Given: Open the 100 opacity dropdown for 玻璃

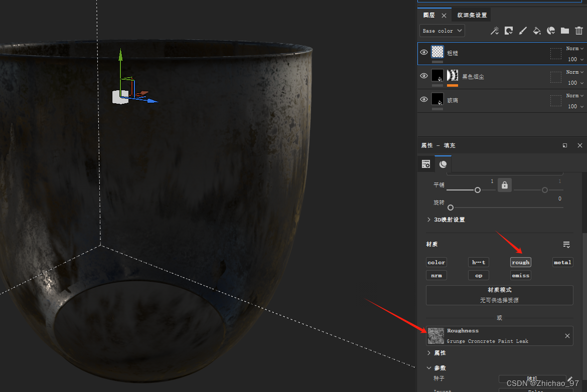Looking at the screenshot, I should click(x=575, y=107).
